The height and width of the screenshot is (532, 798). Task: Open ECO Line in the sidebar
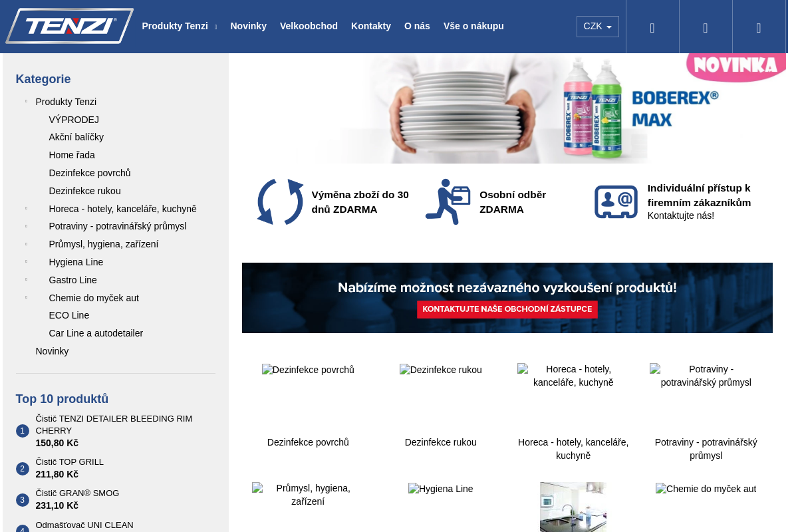coord(69,315)
